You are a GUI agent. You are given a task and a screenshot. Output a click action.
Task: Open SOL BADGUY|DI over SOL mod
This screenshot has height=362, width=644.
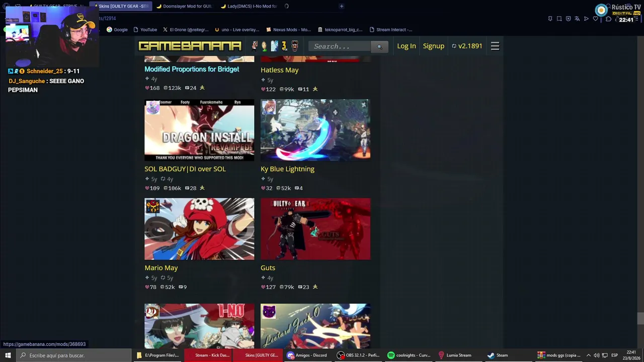185,169
